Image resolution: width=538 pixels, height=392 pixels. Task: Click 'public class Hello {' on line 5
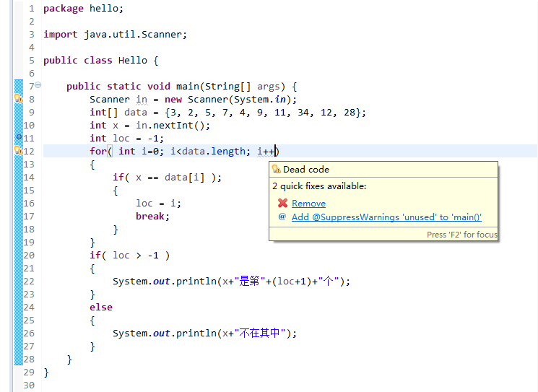(x=101, y=61)
